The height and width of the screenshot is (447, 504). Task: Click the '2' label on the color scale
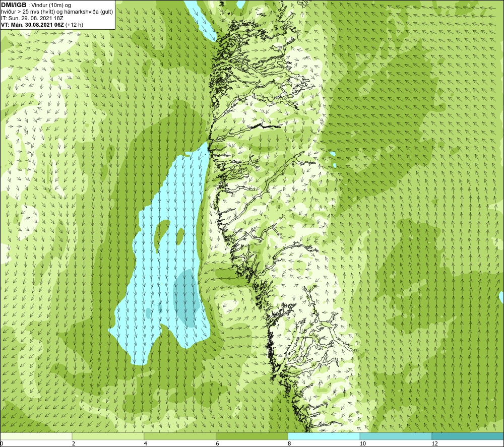coord(74,443)
